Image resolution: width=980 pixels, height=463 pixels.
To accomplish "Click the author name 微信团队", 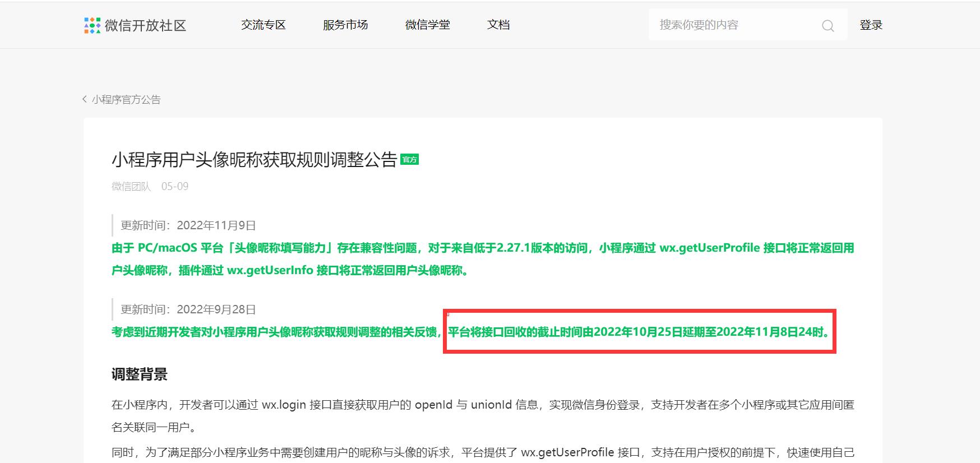I will click(x=131, y=186).
